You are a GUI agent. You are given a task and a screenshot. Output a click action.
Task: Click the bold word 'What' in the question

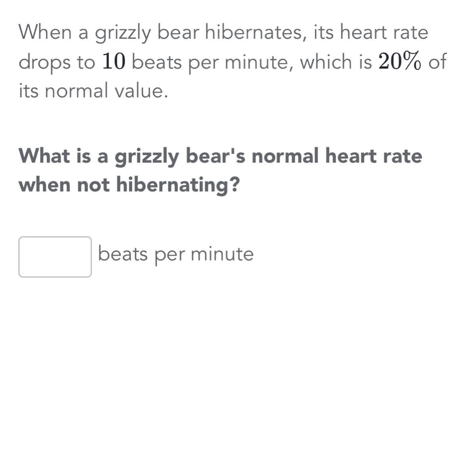(x=44, y=156)
